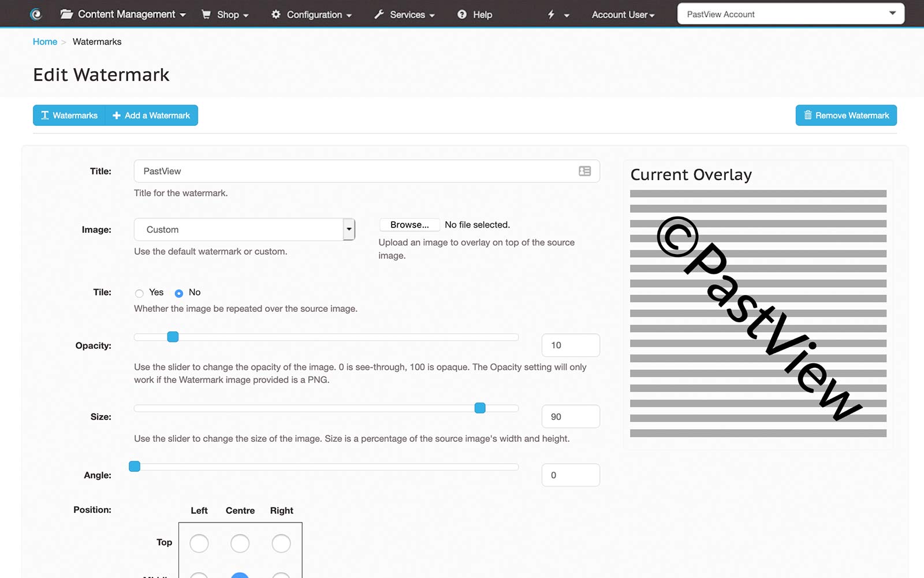Click the Watermarks breadcrumb text
Image resolution: width=924 pixels, height=578 pixels.
[97, 42]
